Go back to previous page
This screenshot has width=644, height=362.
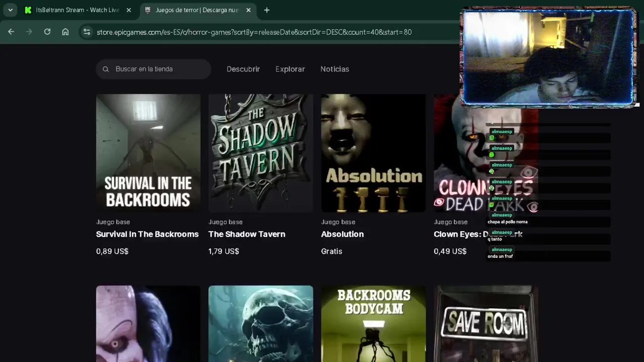click(x=11, y=32)
